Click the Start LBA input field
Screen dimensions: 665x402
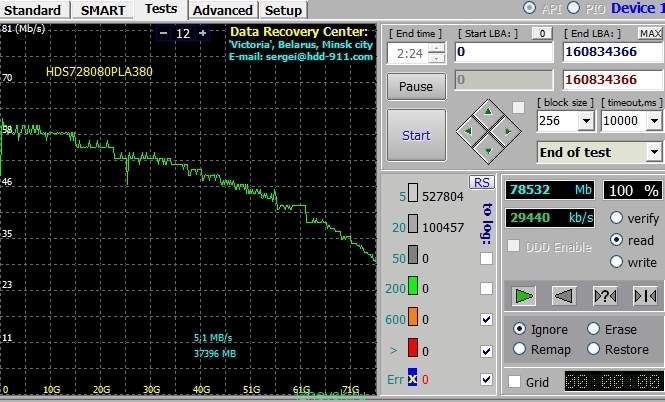click(503, 51)
